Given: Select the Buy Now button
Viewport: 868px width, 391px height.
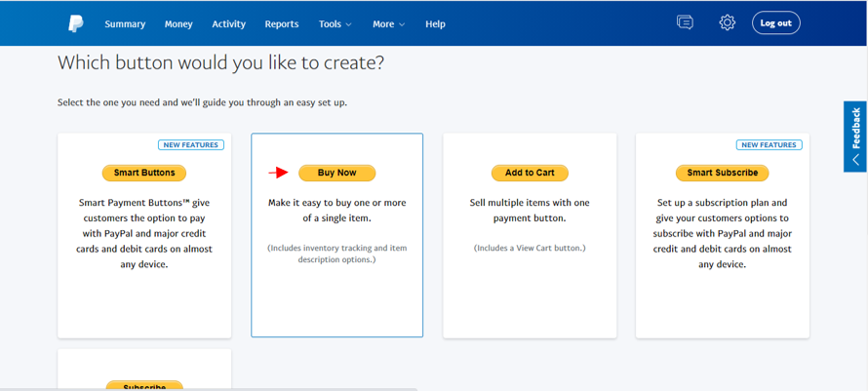Looking at the screenshot, I should click(x=337, y=173).
